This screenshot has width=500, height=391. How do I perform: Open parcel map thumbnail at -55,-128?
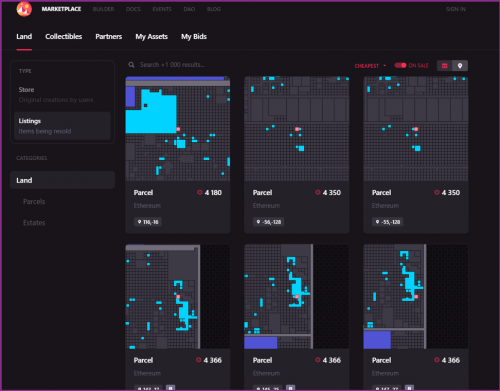416,129
